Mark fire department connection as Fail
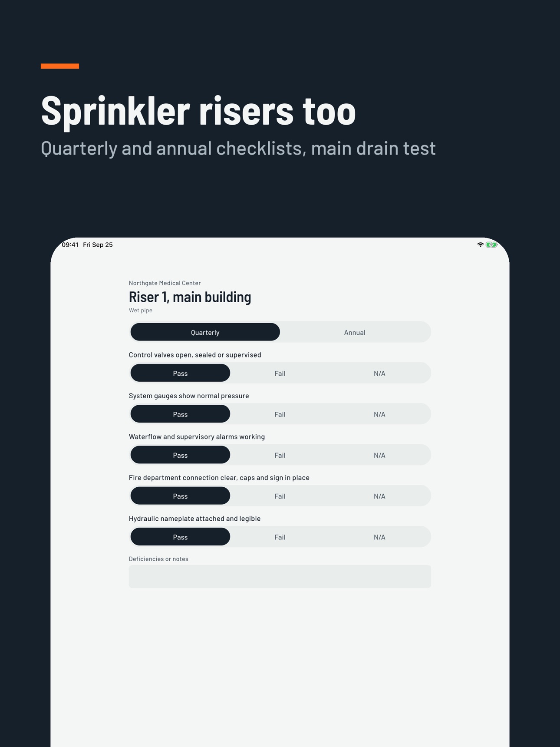Screen dimensions: 560x747 [280, 496]
